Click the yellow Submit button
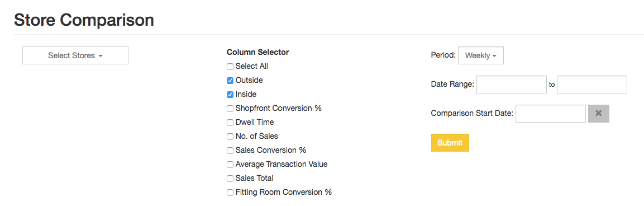 point(450,143)
